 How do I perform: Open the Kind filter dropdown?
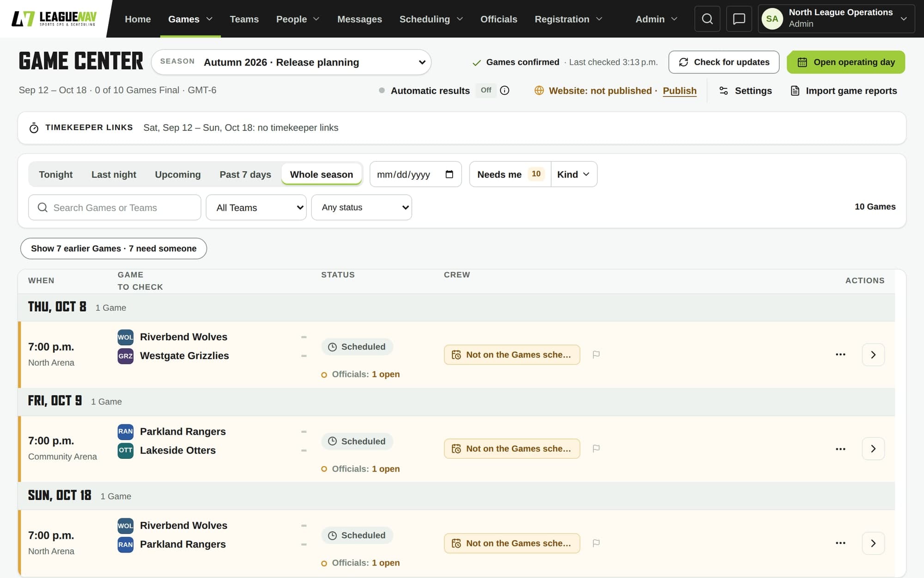pos(573,174)
